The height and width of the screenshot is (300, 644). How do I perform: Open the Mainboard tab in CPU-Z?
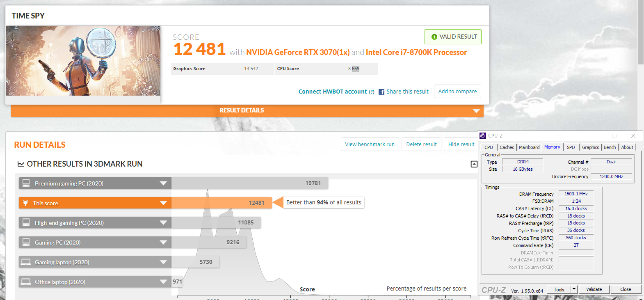(x=529, y=147)
